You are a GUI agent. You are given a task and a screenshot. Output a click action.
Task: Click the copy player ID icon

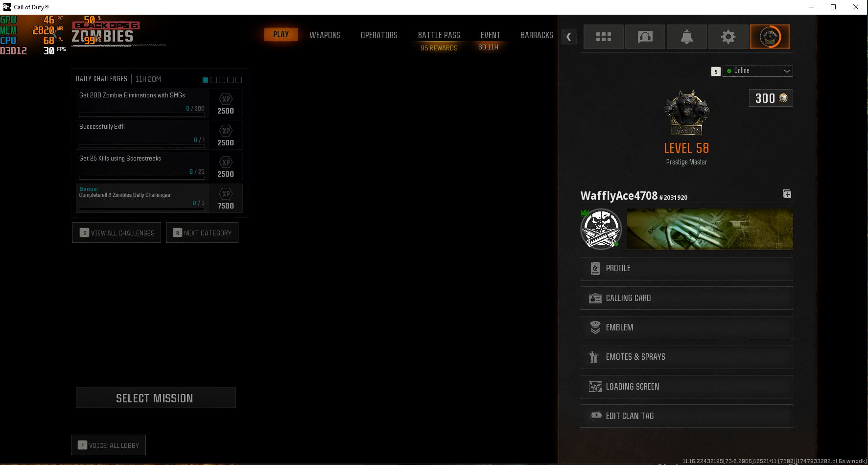click(x=787, y=194)
